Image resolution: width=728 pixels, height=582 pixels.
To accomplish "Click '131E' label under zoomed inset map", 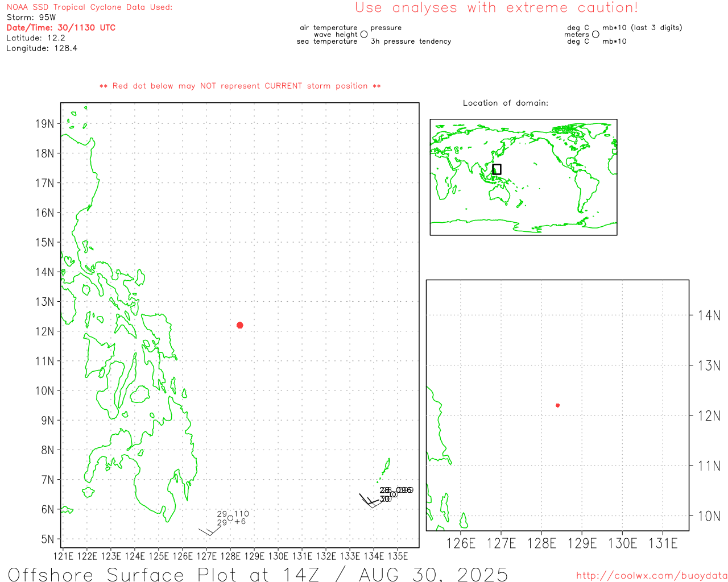I will pyautogui.click(x=663, y=543).
